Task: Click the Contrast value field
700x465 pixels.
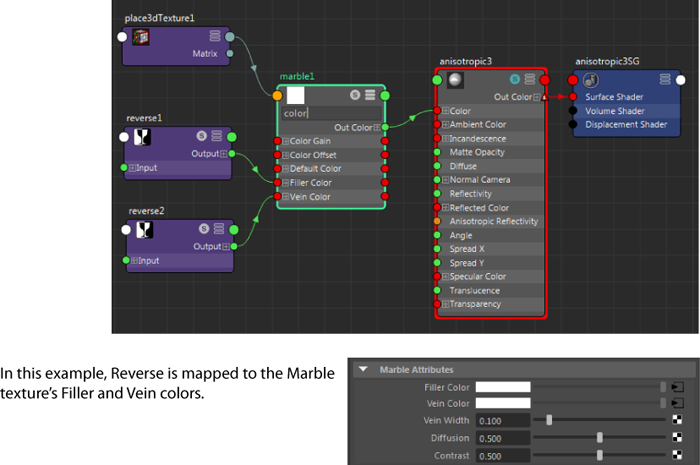Action: click(x=503, y=456)
